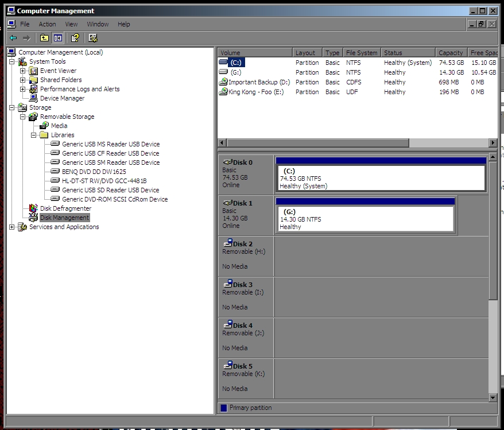Open the Device Manager node icon
This screenshot has width=504, height=430.
[33, 98]
